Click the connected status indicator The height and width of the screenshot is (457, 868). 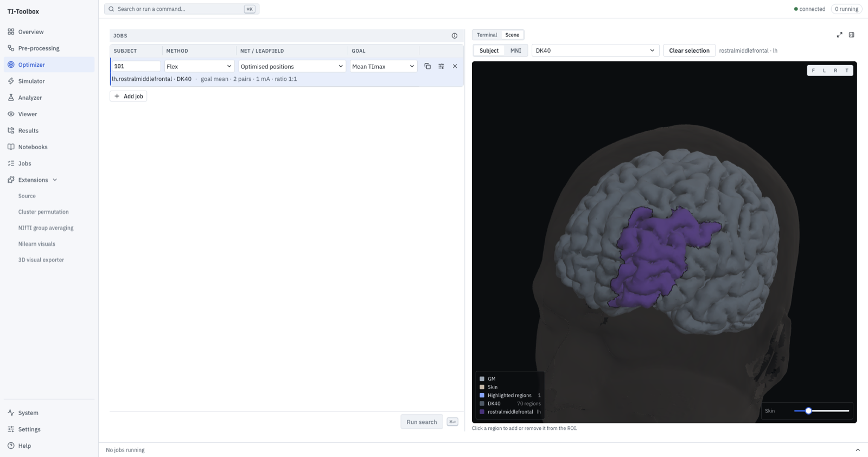809,9
